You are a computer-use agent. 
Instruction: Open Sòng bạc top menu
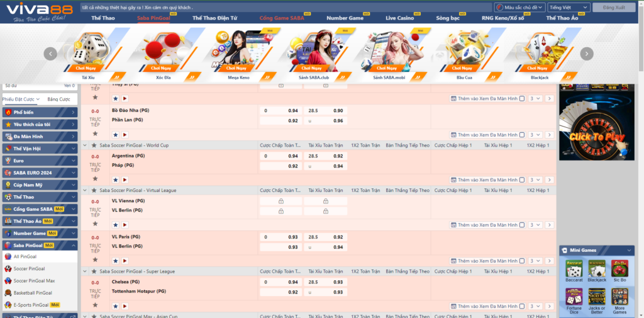[x=448, y=18]
